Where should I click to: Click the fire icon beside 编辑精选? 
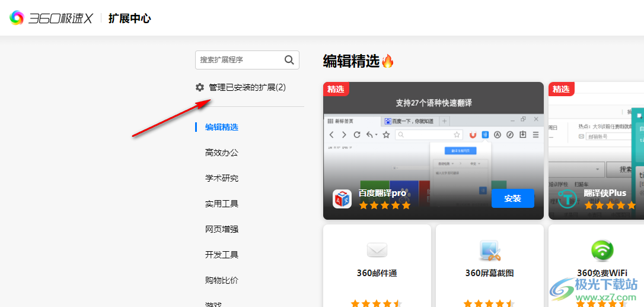388,61
